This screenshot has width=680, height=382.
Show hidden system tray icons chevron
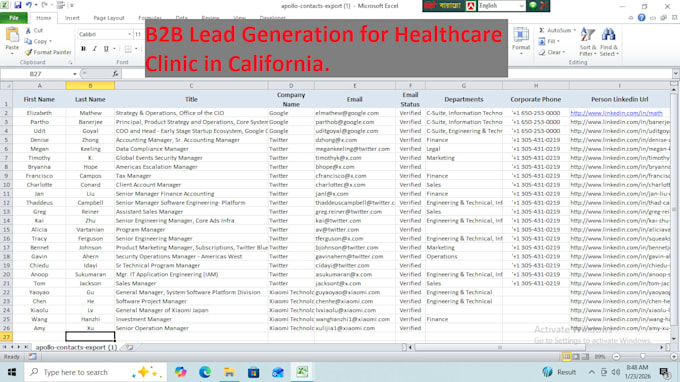coord(591,372)
